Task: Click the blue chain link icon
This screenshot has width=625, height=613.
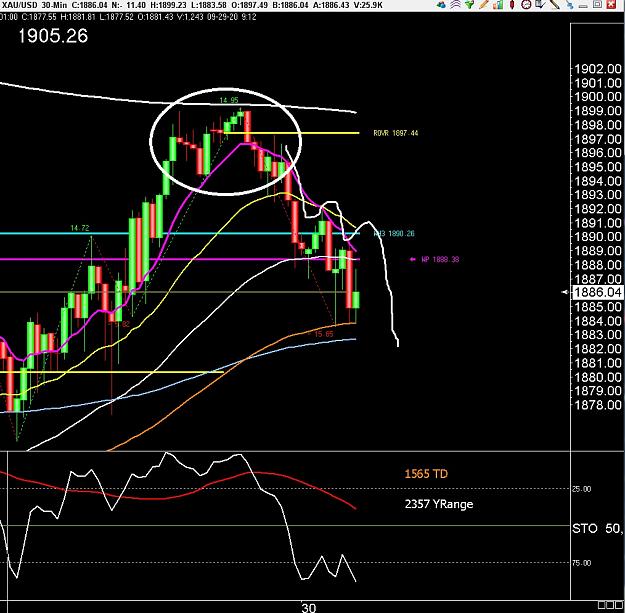Action: tap(569, 5)
